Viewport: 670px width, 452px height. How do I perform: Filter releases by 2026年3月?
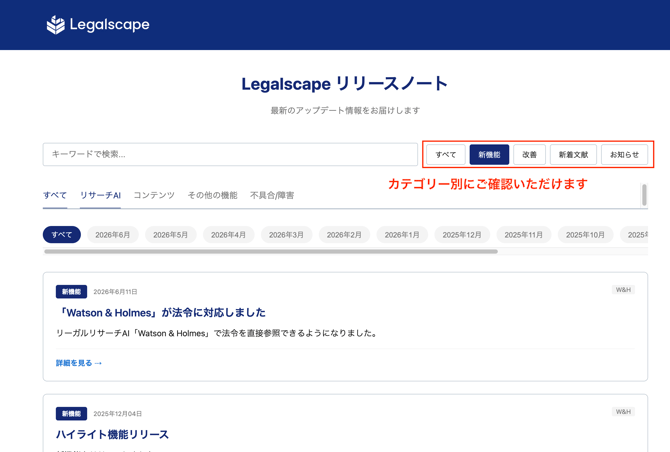(x=286, y=235)
